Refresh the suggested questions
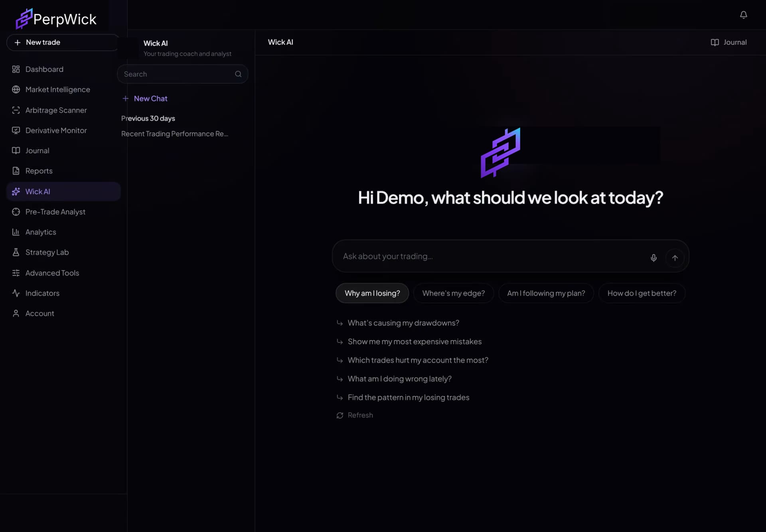The image size is (766, 532). click(x=355, y=415)
